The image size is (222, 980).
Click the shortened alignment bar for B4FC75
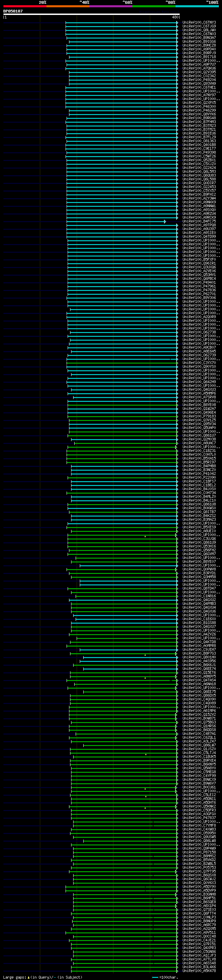pyautogui.click(x=116, y=221)
